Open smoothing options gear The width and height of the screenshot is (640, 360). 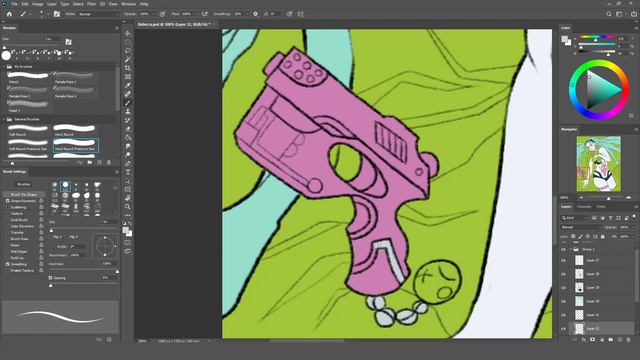pyautogui.click(x=256, y=14)
